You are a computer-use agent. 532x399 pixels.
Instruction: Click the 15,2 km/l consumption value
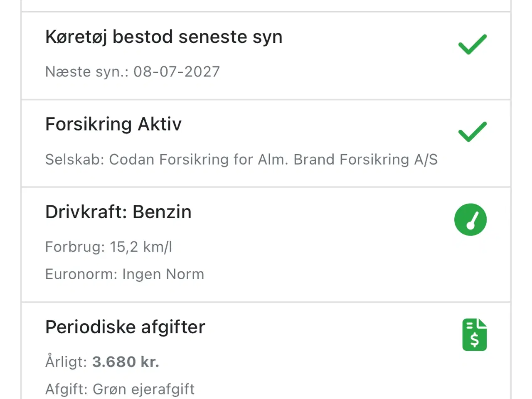click(141, 247)
